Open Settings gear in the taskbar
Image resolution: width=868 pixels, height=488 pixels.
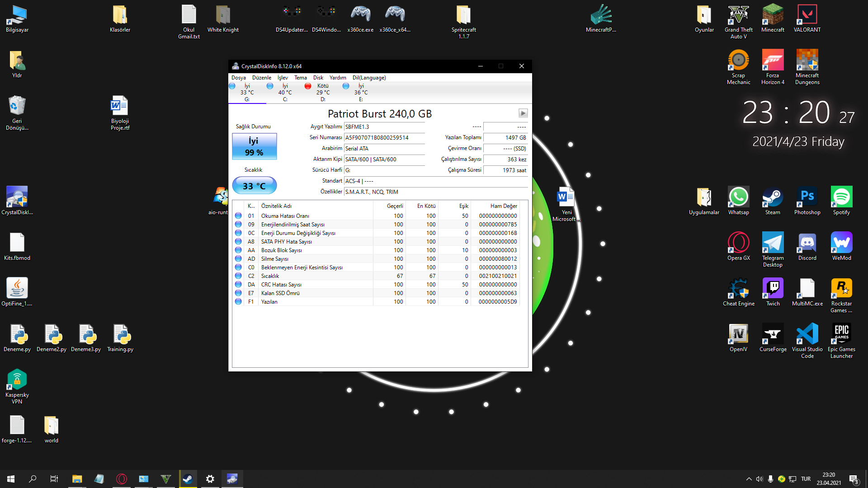210,479
